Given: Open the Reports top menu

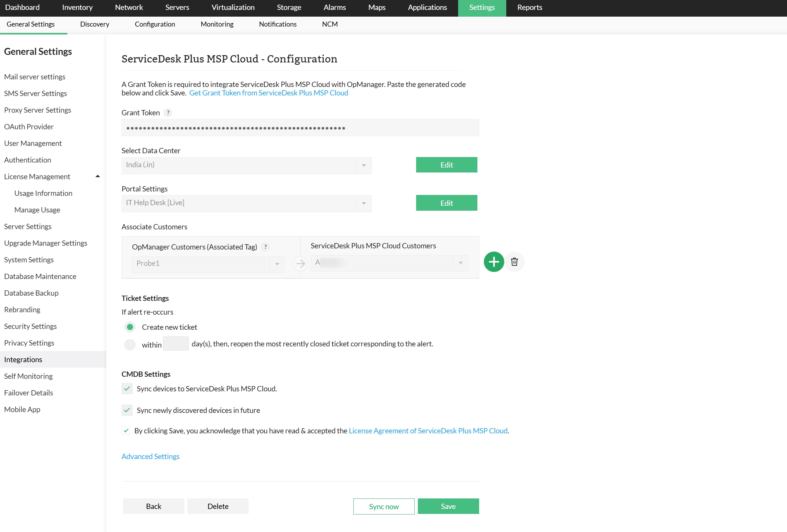Looking at the screenshot, I should (x=529, y=8).
